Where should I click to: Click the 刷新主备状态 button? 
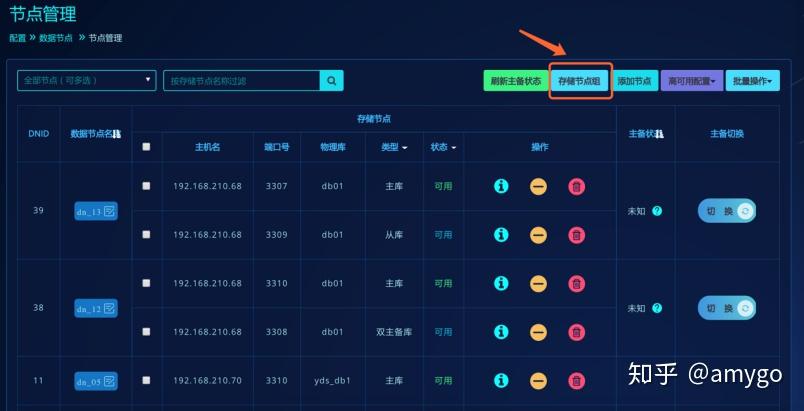click(515, 80)
